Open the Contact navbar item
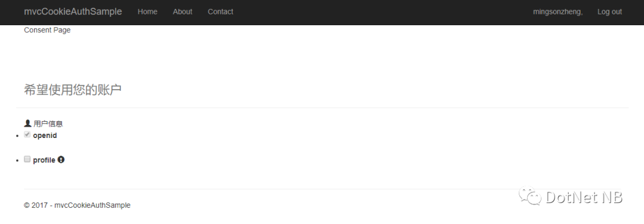This screenshot has height=224, width=644. pyautogui.click(x=221, y=12)
